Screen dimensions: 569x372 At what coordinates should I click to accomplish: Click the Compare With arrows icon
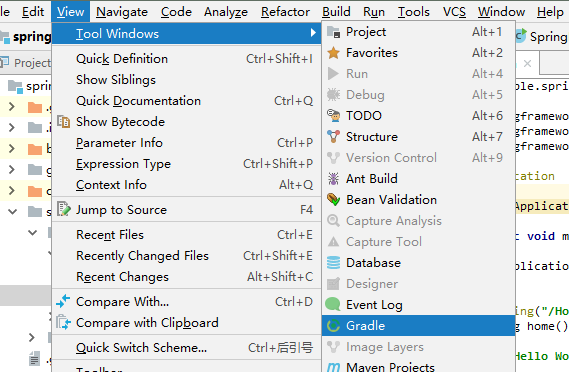click(63, 302)
